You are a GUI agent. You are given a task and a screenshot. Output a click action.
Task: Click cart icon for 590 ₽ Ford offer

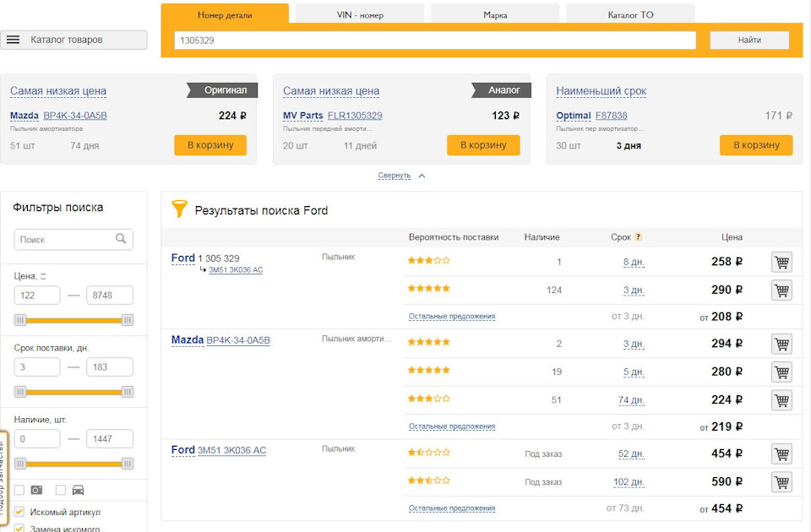[781, 482]
